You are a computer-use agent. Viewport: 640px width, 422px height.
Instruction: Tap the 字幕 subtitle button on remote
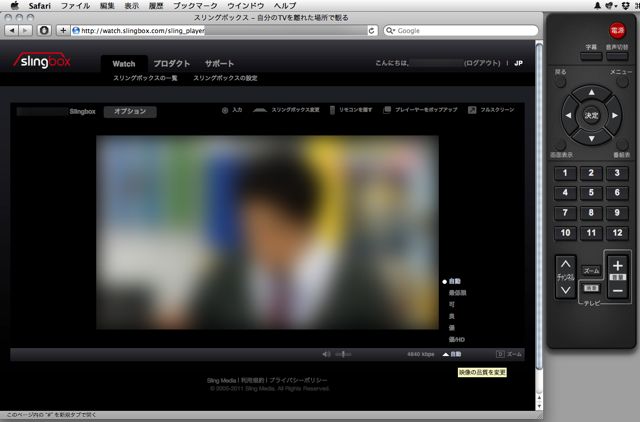(591, 56)
